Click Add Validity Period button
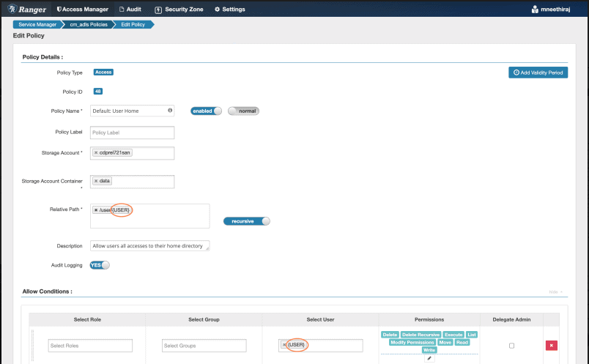The height and width of the screenshot is (364, 589). coord(538,73)
